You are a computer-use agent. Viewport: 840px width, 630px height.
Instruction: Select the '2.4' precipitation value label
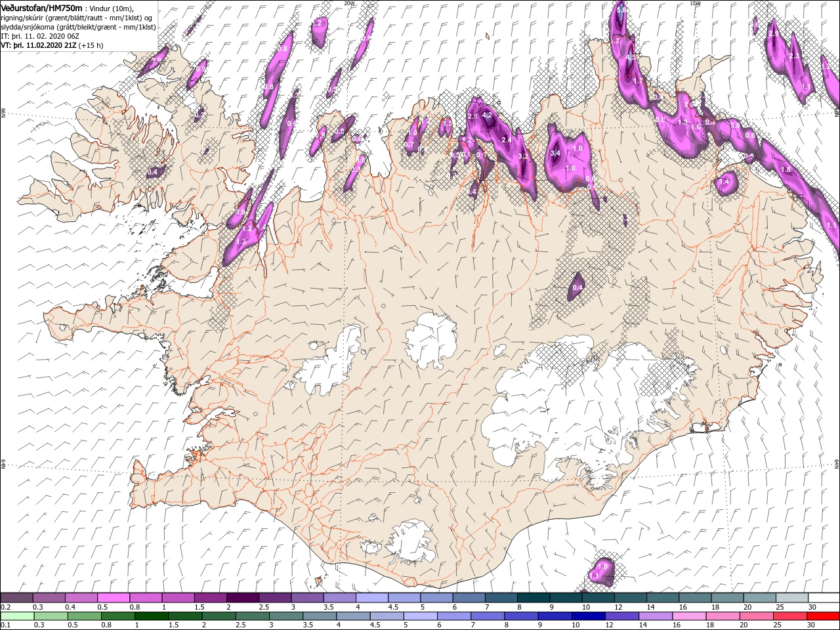[x=506, y=140]
